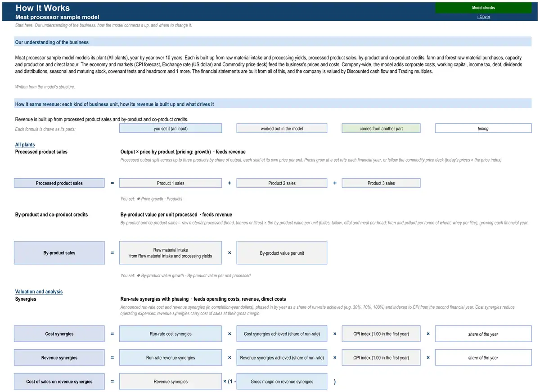Select the "timing" legend box
The width and height of the screenshot is (540, 392).
(483, 129)
